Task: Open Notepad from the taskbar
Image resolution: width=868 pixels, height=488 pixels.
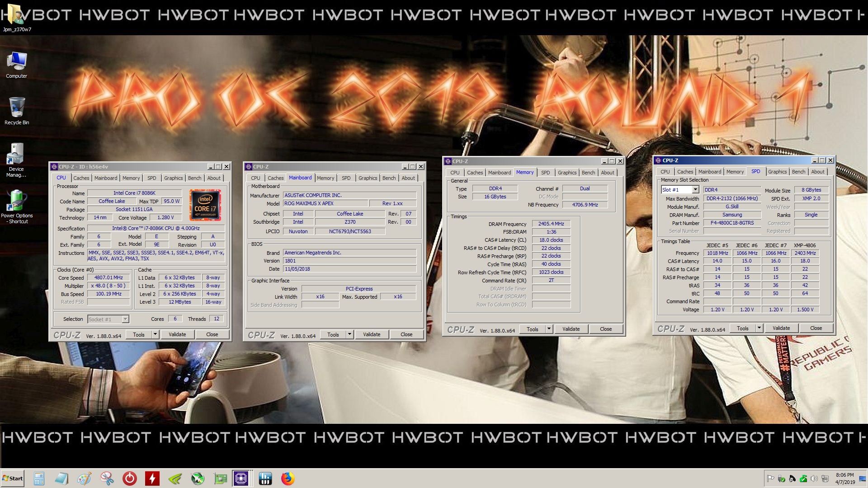Action: (x=61, y=479)
